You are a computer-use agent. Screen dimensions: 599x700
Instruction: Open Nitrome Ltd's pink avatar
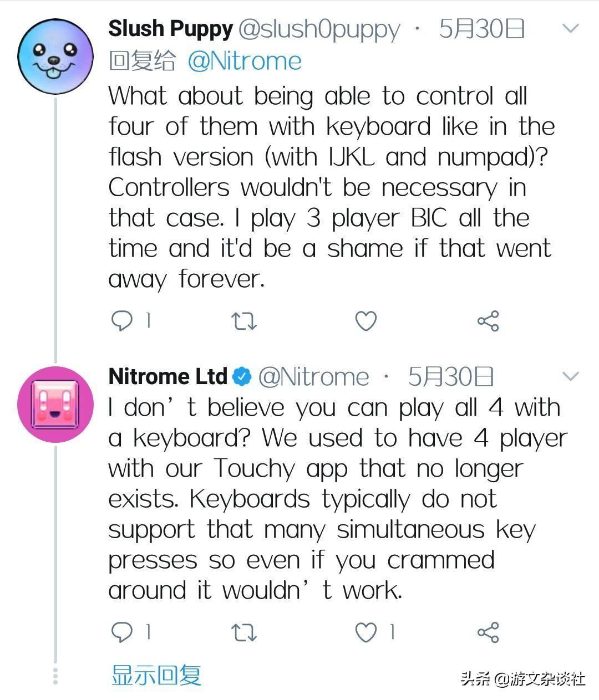[55, 404]
